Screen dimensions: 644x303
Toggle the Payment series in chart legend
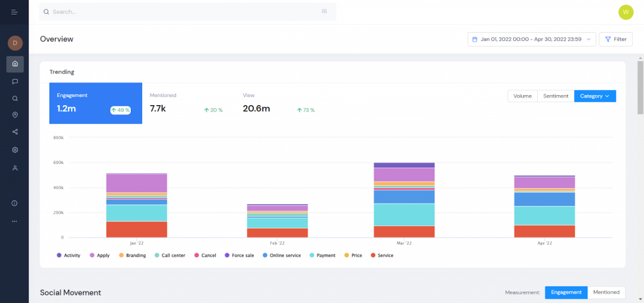pos(325,255)
